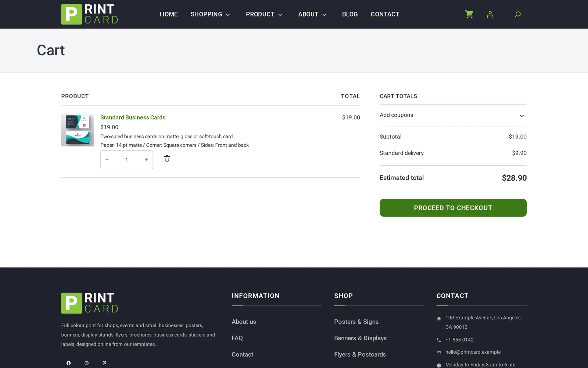Viewport: 588px width, 368px height.
Task: Open the About dropdown menu
Action: [x=312, y=14]
